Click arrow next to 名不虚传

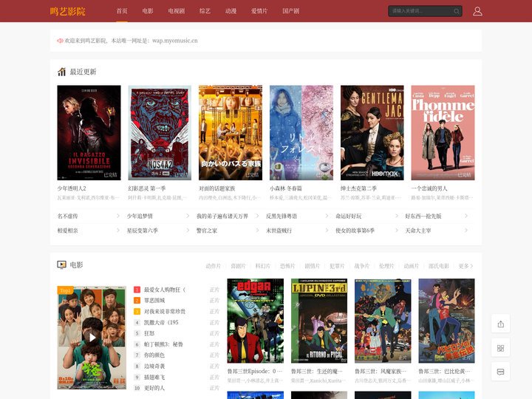[117, 216]
